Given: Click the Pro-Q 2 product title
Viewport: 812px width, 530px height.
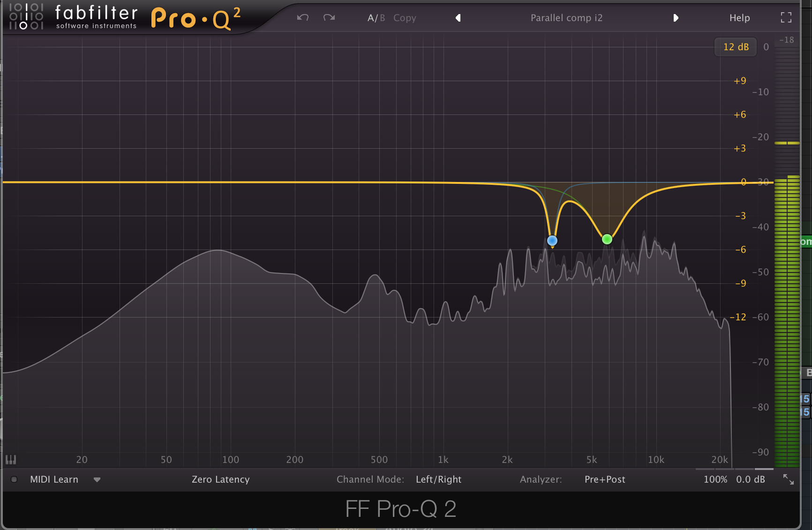Looking at the screenshot, I should [x=196, y=19].
